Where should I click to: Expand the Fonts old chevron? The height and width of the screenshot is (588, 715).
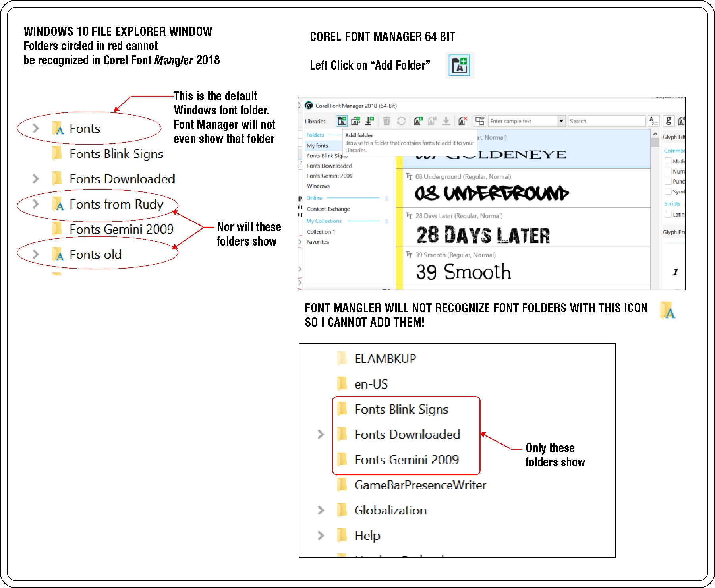point(36,254)
